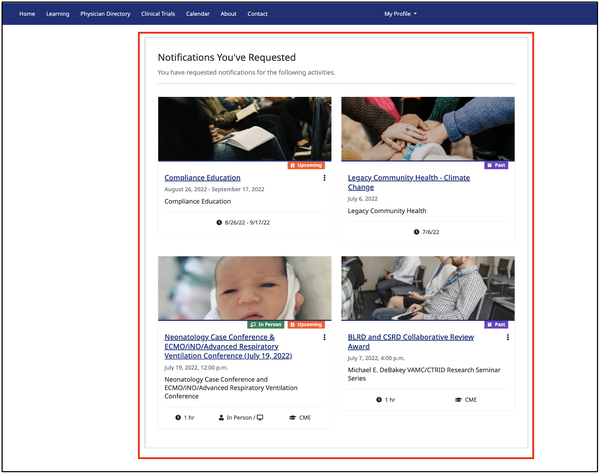Open the Home menu item
Image resolution: width=600 pixels, height=473 pixels.
27,14
